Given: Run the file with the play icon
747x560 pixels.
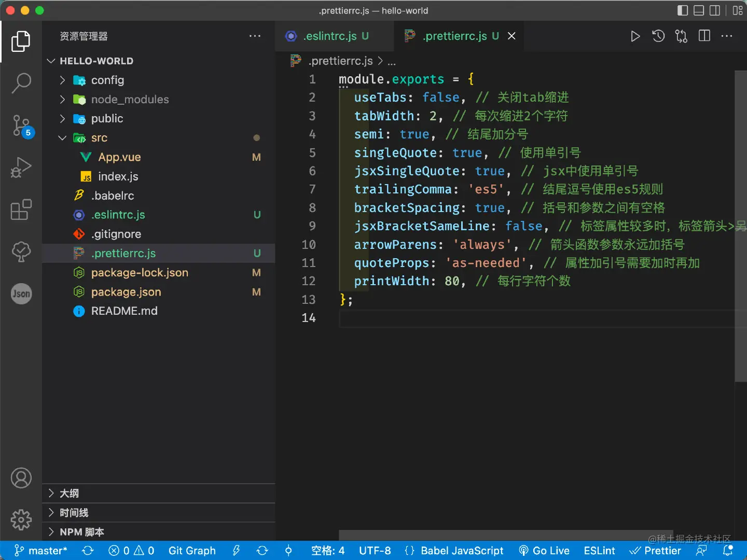Looking at the screenshot, I should (x=635, y=36).
